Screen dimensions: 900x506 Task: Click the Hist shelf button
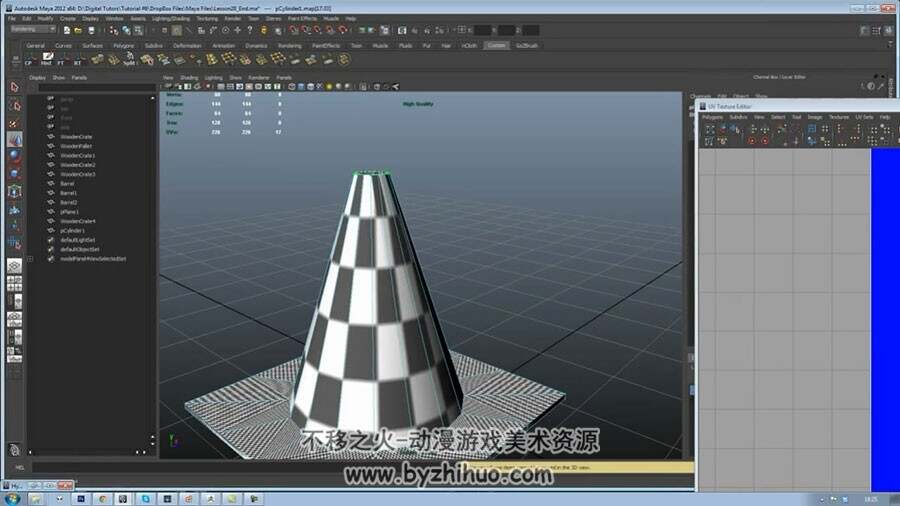pyautogui.click(x=46, y=59)
